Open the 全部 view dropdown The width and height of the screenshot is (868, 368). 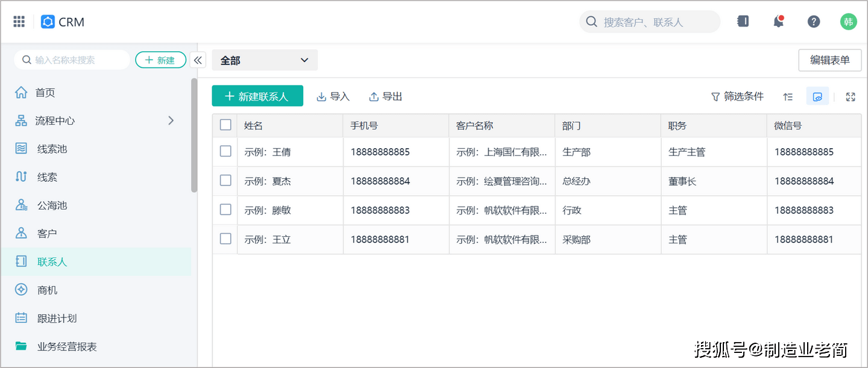(x=264, y=60)
